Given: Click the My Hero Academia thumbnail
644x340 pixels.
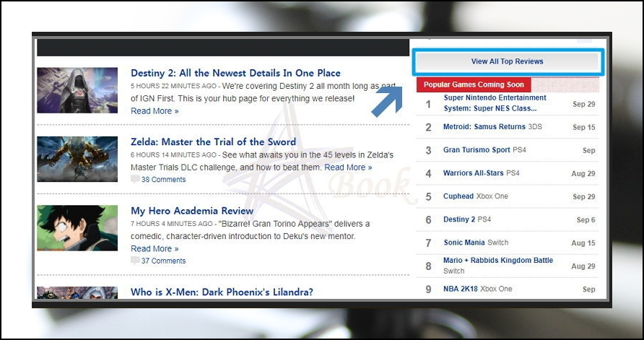Looking at the screenshot, I should click(x=77, y=228).
